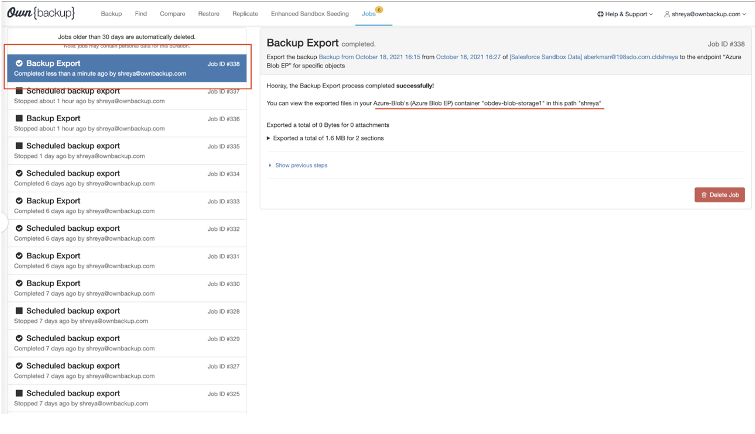
Task: Click completed checkmark icon of Job ID #330
Action: click(19, 283)
